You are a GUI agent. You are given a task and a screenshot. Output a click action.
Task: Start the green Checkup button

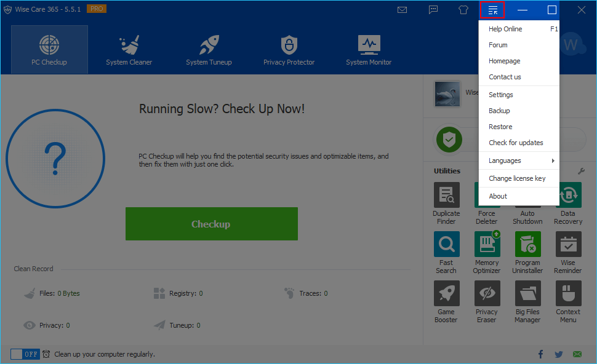pyautogui.click(x=212, y=224)
